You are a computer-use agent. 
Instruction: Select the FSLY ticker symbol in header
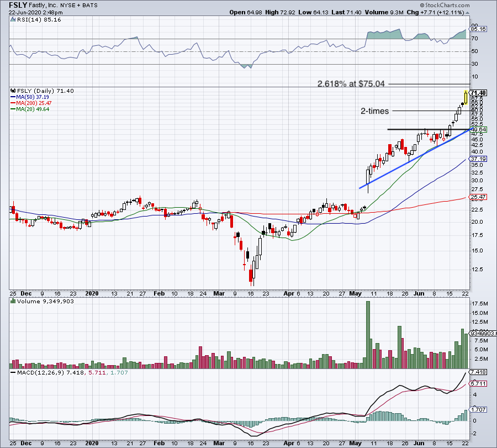coord(18,5)
